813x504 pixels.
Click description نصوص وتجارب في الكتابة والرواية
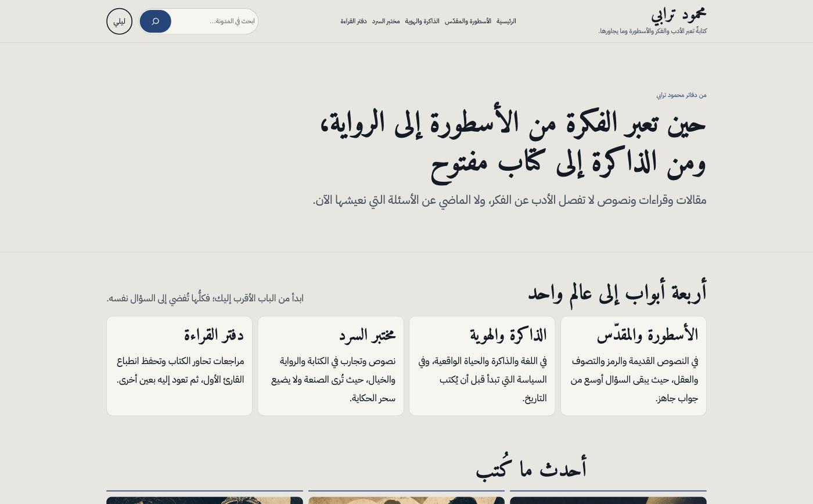(333, 380)
